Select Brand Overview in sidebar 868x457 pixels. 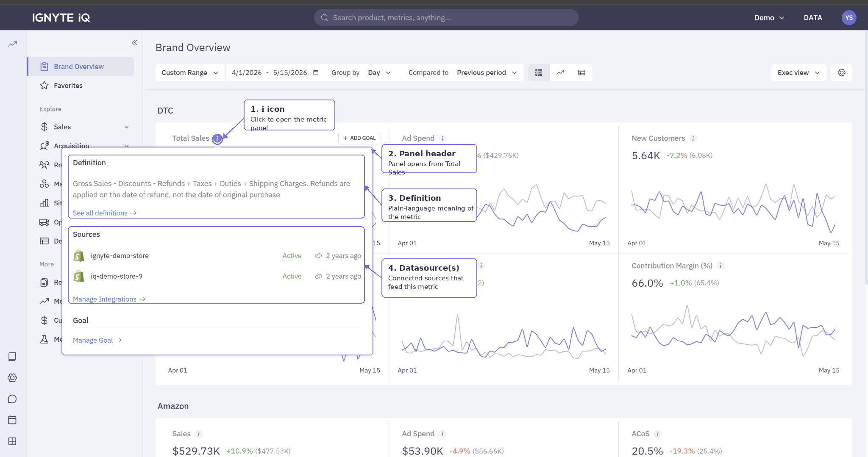pyautogui.click(x=81, y=66)
